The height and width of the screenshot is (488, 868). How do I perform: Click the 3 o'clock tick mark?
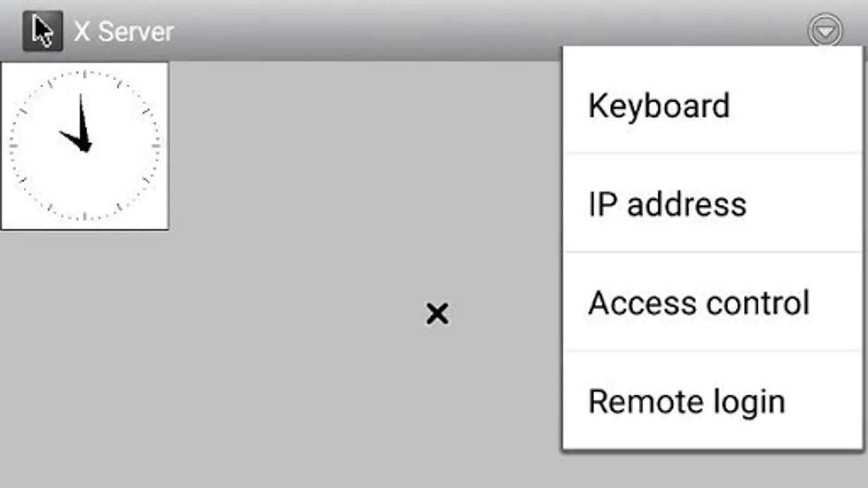coord(156,146)
